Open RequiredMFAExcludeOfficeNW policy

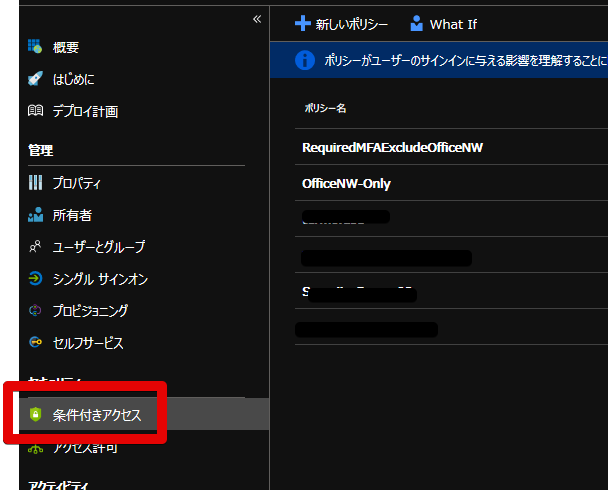pos(392,147)
